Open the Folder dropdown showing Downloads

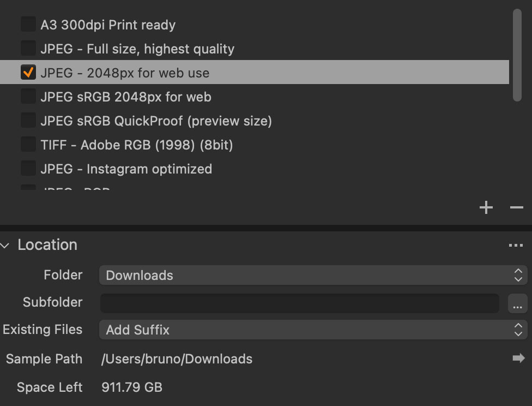(x=313, y=275)
